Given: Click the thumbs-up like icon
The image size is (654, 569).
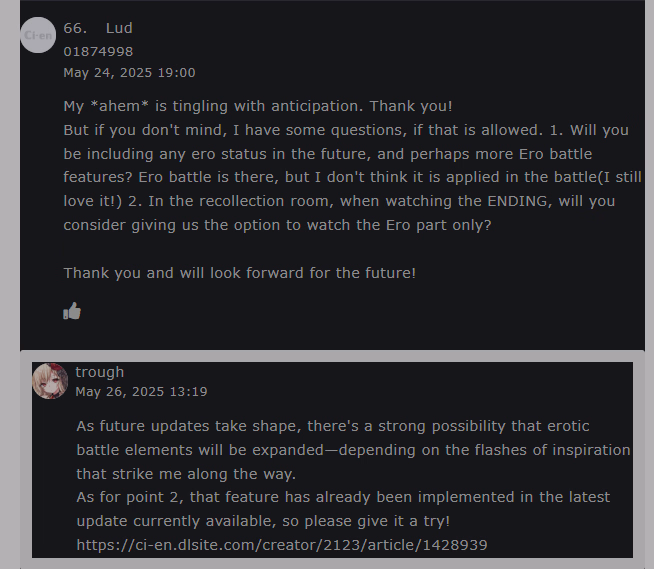Looking at the screenshot, I should click(72, 311).
